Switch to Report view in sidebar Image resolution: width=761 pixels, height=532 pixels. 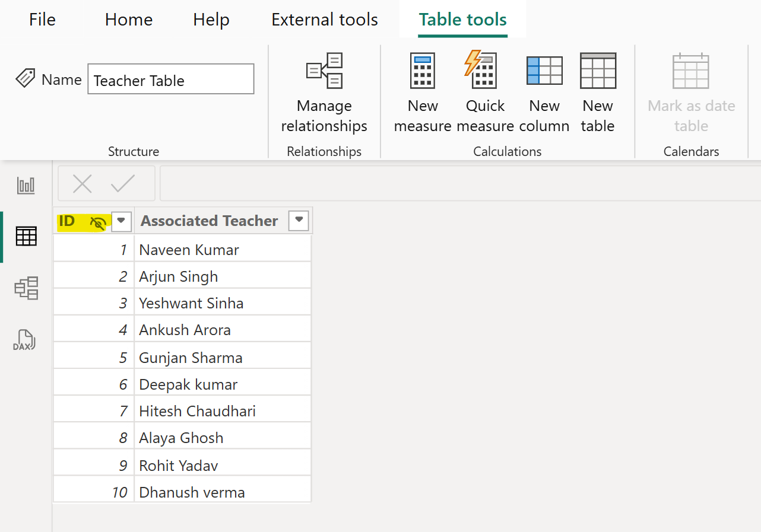coord(25,185)
